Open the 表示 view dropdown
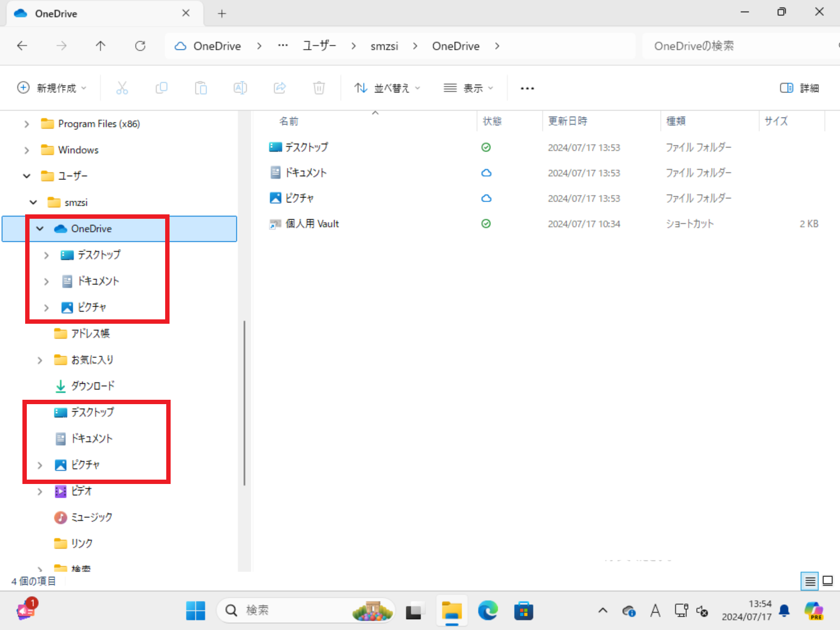Screen dimensions: 840x630 [x=468, y=87]
